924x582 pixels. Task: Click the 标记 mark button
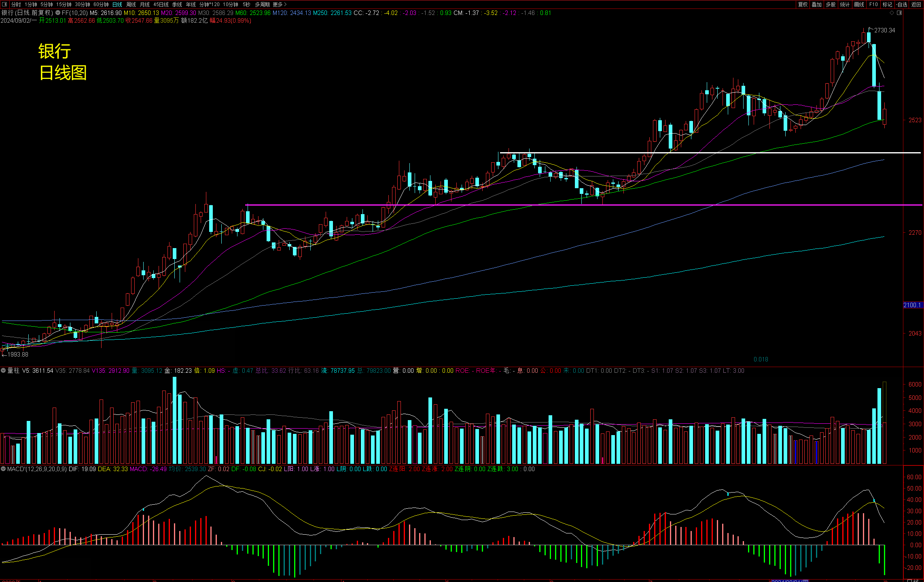tap(887, 4)
